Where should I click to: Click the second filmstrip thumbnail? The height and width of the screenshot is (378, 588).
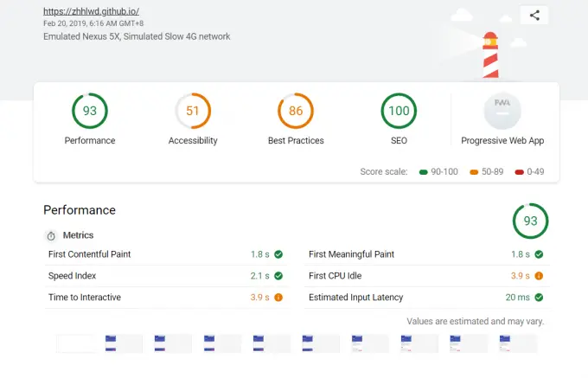click(x=124, y=343)
